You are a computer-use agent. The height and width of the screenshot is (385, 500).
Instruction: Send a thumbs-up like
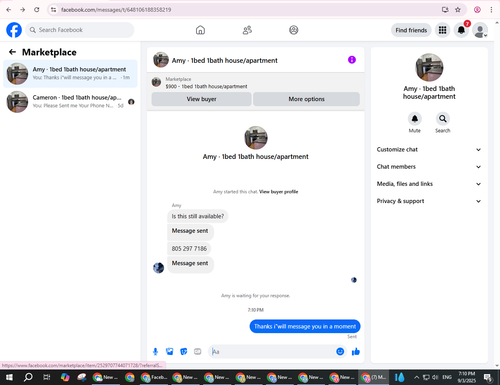(356, 351)
